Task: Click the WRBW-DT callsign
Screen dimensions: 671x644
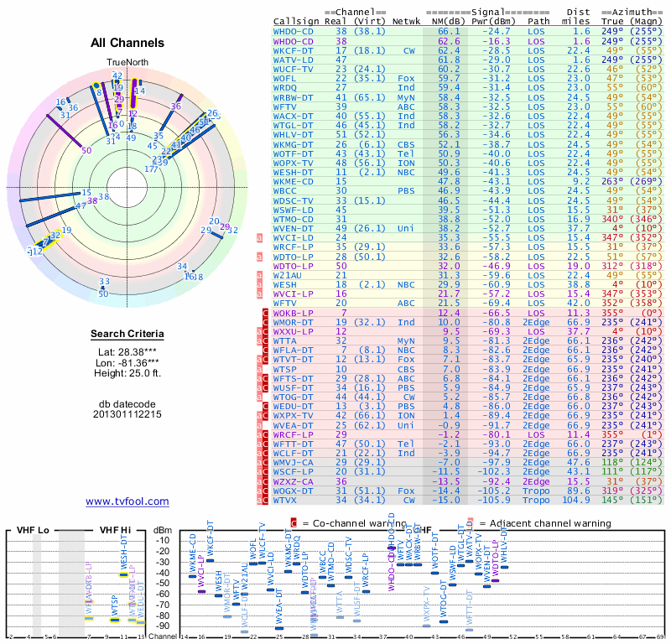Action: 293,97
